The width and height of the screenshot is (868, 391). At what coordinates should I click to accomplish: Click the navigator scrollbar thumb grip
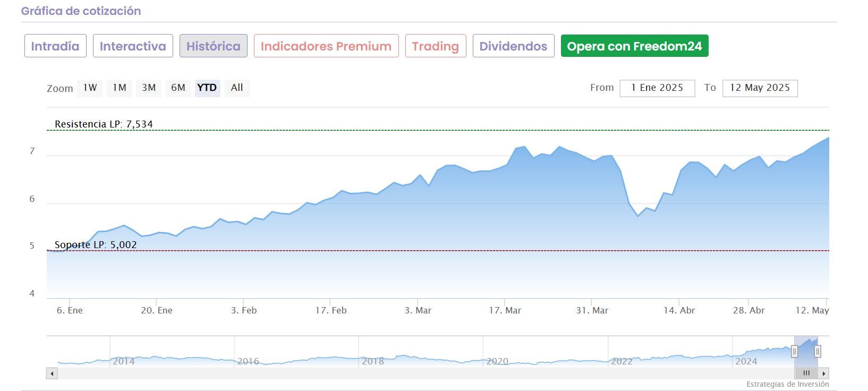tap(806, 373)
